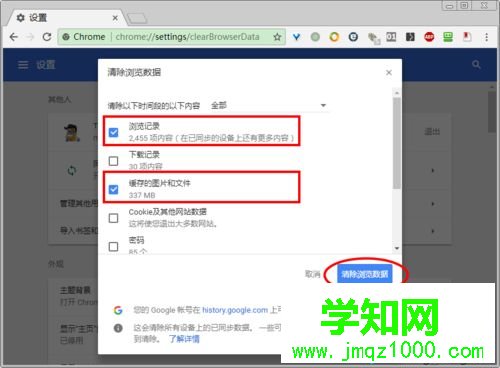Click the orange ring extension icon
Viewport: 500px width, 368px height.
[334, 37]
